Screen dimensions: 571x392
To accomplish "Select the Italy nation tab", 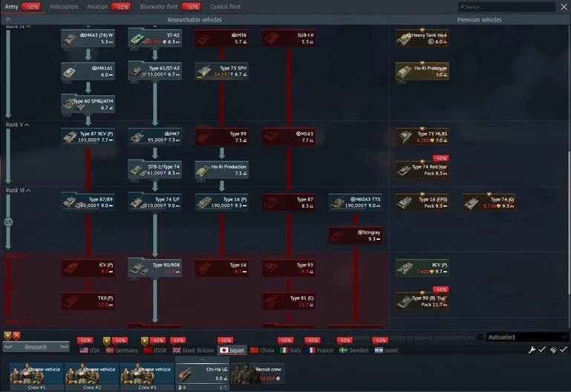I will 290,350.
